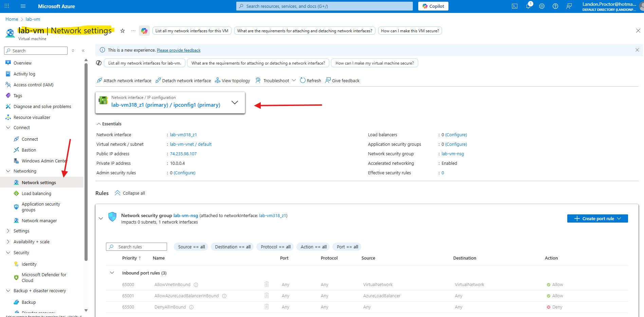
Task: Open the portal hamburger menu
Action: [x=23, y=6]
